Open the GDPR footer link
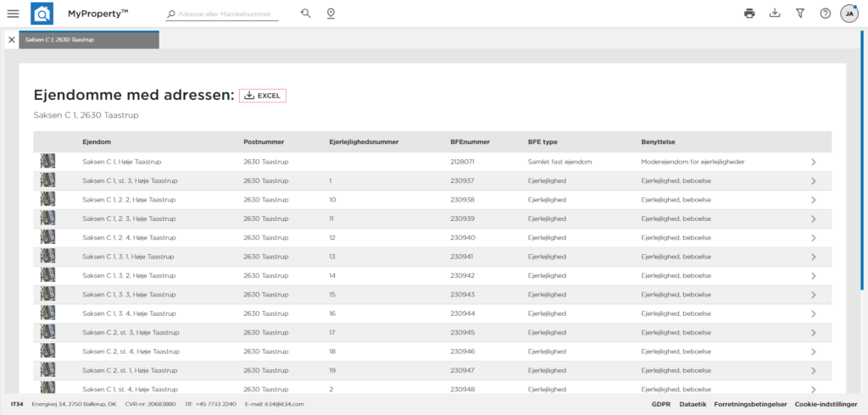868x415 pixels. [661, 404]
